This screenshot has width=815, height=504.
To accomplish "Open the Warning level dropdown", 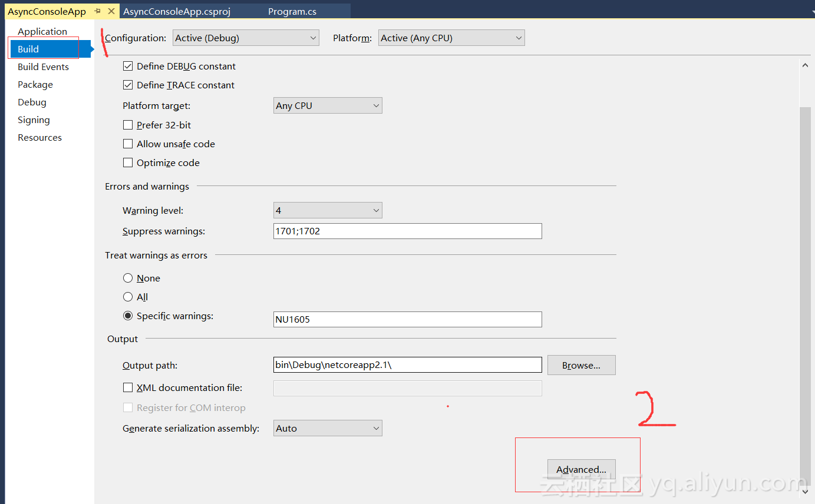I will click(328, 210).
